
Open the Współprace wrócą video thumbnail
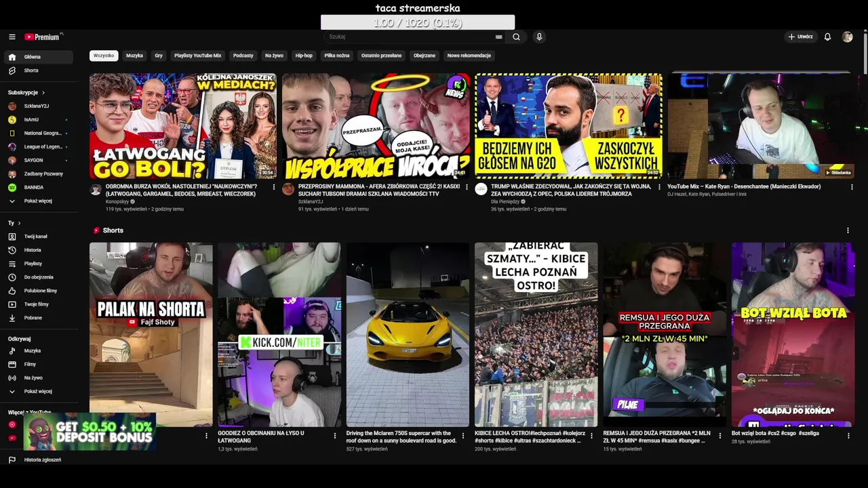click(x=376, y=126)
